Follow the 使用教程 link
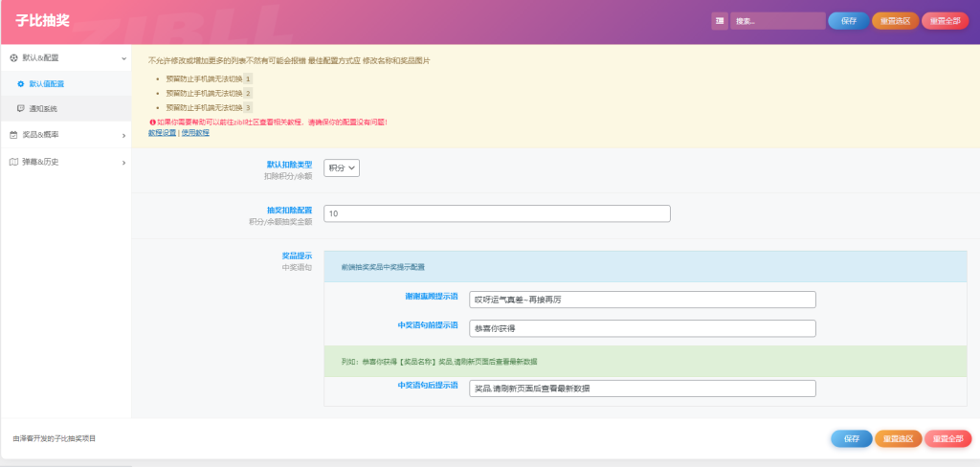Screen dimensions: 980x467 [x=195, y=132]
